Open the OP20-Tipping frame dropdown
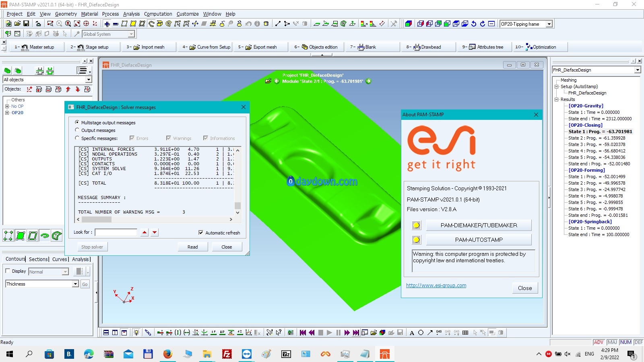Screen dimensions: 644x362 click(549, 24)
